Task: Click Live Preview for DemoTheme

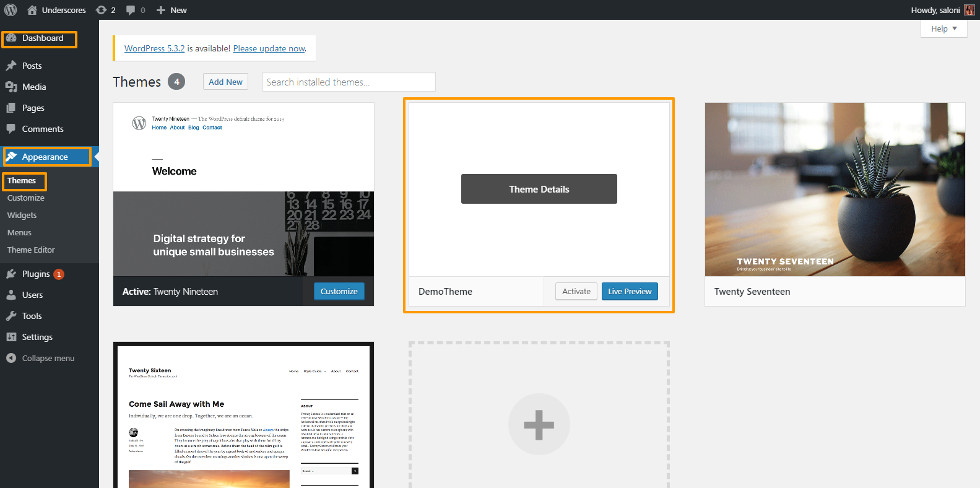Action: point(630,291)
